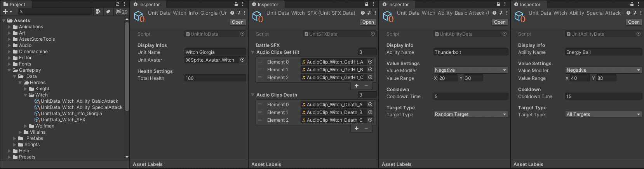Viewport: 644px width, 169px height.
Task: Remove element from Audio Clips Get Hit
Action: (366, 86)
